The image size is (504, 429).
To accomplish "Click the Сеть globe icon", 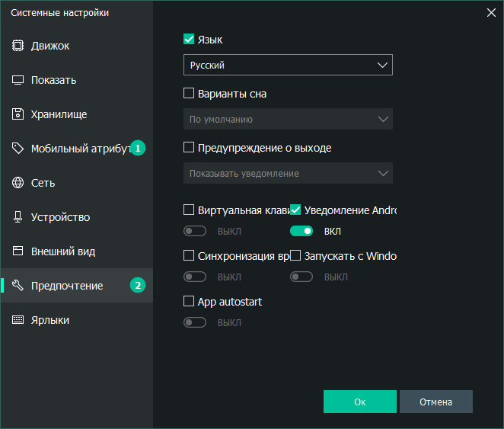I will 18,183.
